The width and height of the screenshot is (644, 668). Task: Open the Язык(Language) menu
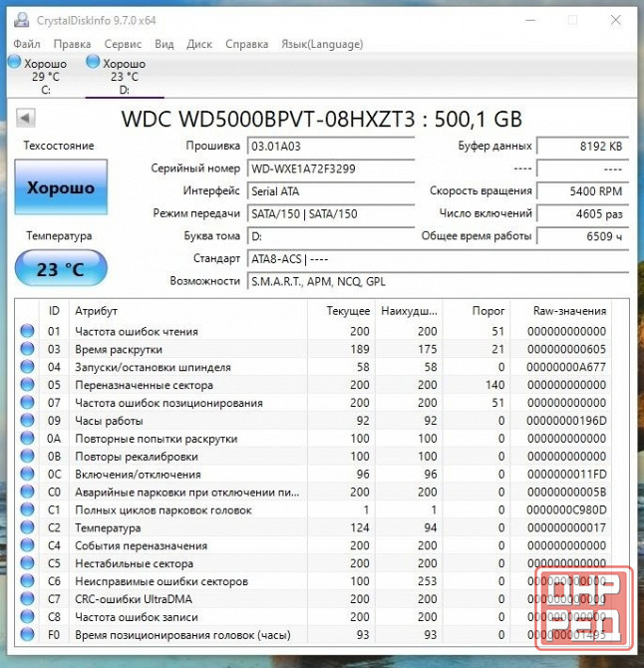(322, 44)
